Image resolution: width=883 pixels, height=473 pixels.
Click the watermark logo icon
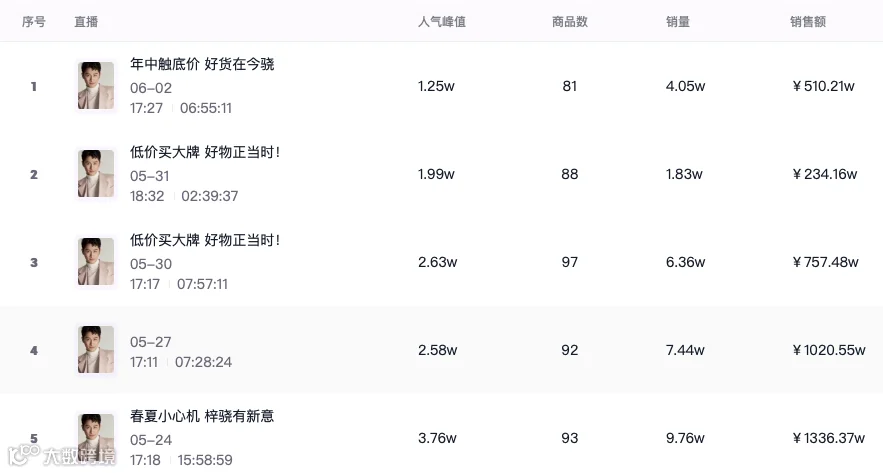tap(24, 455)
